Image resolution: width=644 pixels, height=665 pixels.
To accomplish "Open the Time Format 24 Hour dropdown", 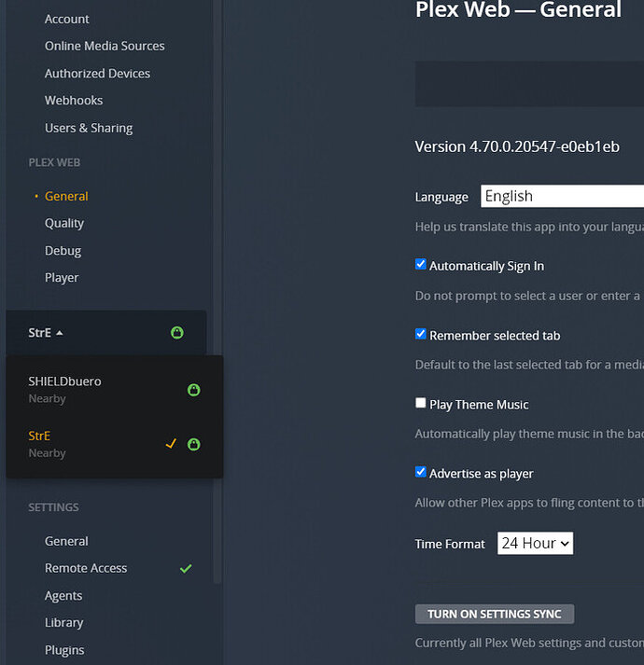I will [535, 543].
